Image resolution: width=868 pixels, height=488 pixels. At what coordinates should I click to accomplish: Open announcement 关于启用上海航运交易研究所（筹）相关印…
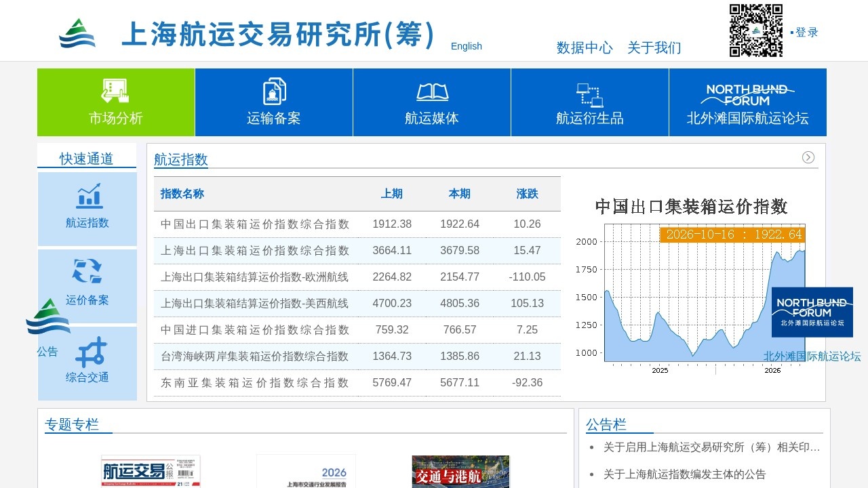pyautogui.click(x=712, y=447)
